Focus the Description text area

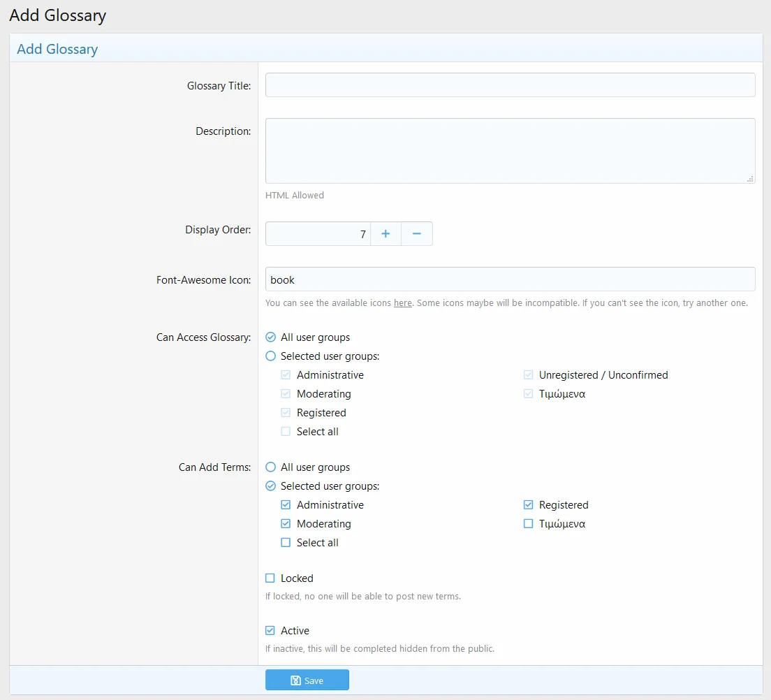pos(510,151)
